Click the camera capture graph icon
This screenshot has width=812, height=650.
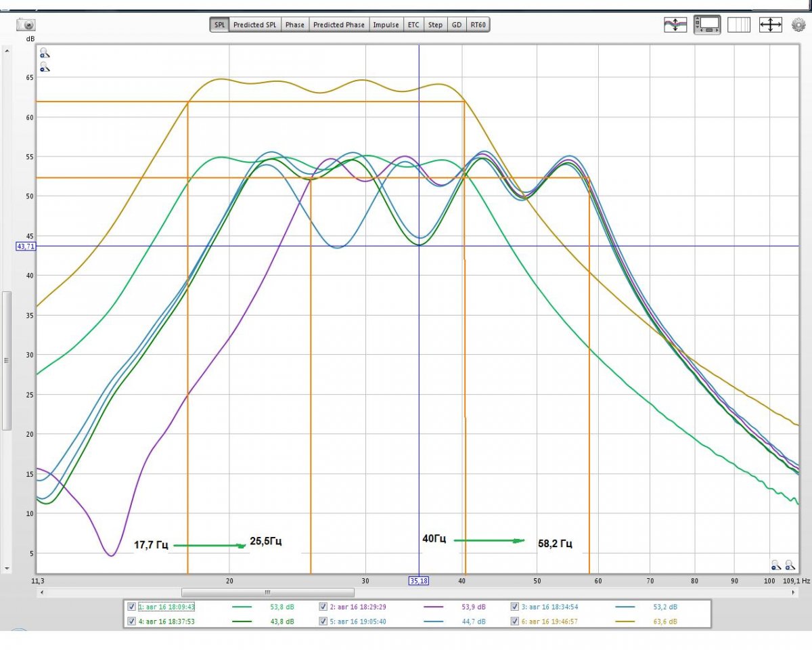(x=26, y=25)
